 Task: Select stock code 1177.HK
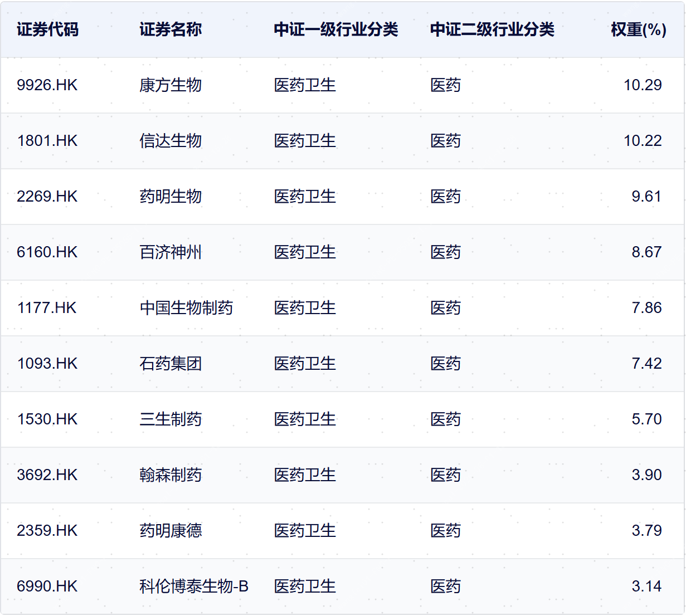pyautogui.click(x=47, y=308)
